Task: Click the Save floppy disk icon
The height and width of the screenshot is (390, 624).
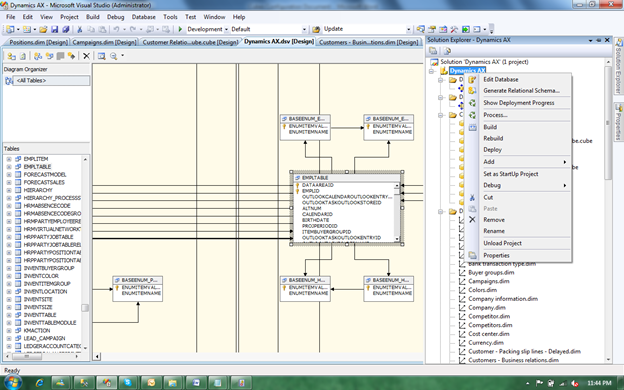Action: (55, 29)
